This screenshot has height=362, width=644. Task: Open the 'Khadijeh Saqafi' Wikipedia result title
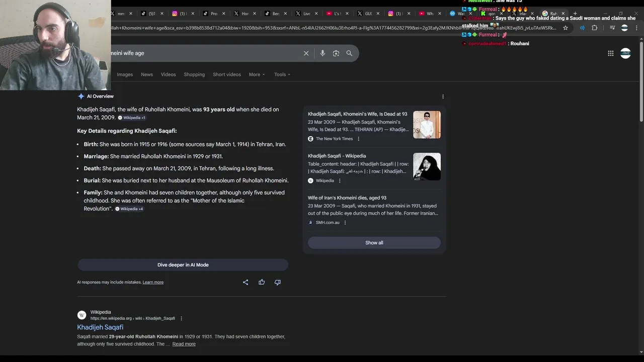[x=100, y=327]
